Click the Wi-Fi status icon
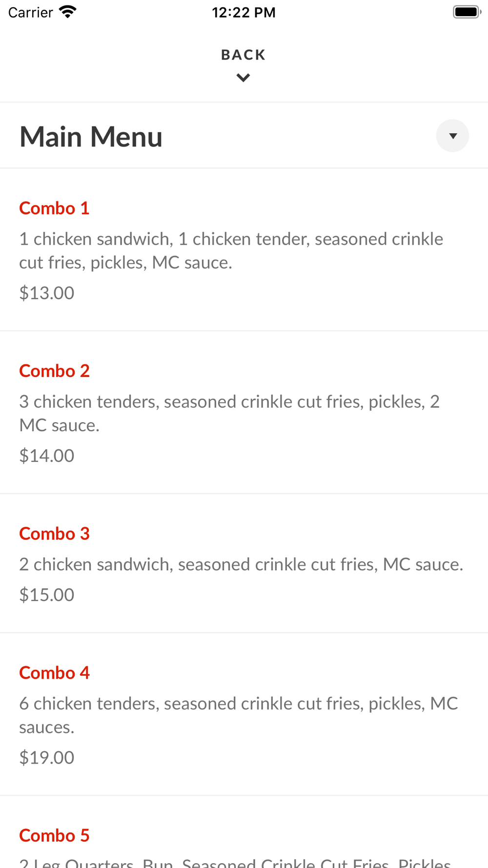This screenshot has width=488, height=868. pos(68,12)
